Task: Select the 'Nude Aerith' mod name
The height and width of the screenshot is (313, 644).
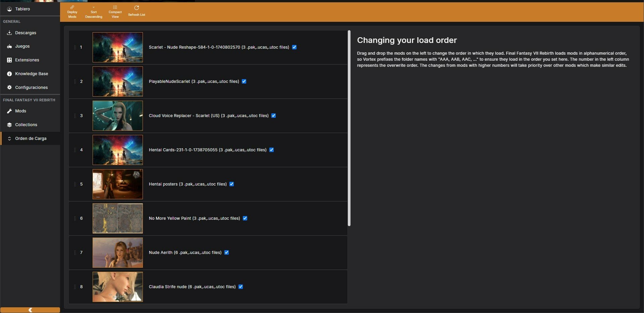Action: tap(161, 253)
